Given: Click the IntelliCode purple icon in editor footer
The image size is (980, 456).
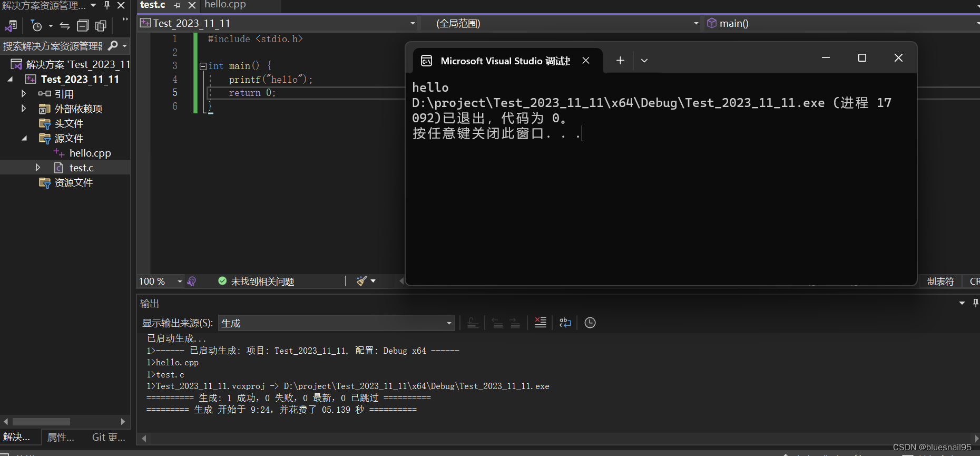Looking at the screenshot, I should [x=192, y=282].
